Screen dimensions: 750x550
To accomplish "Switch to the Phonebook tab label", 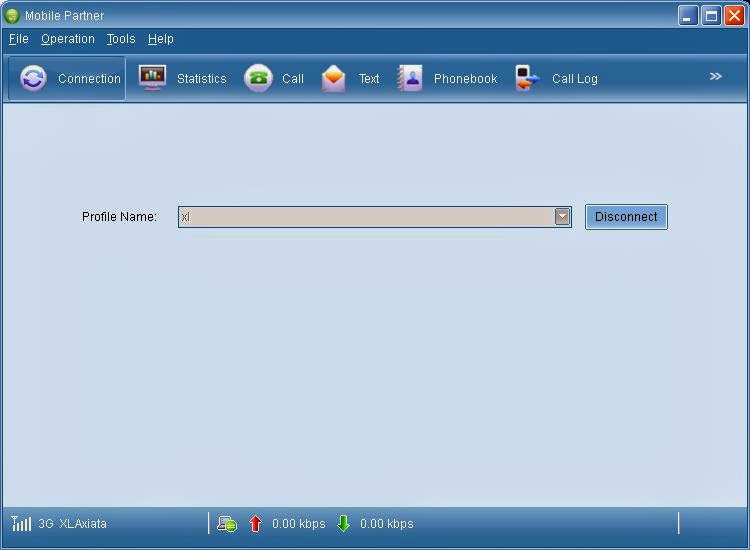I will [465, 78].
